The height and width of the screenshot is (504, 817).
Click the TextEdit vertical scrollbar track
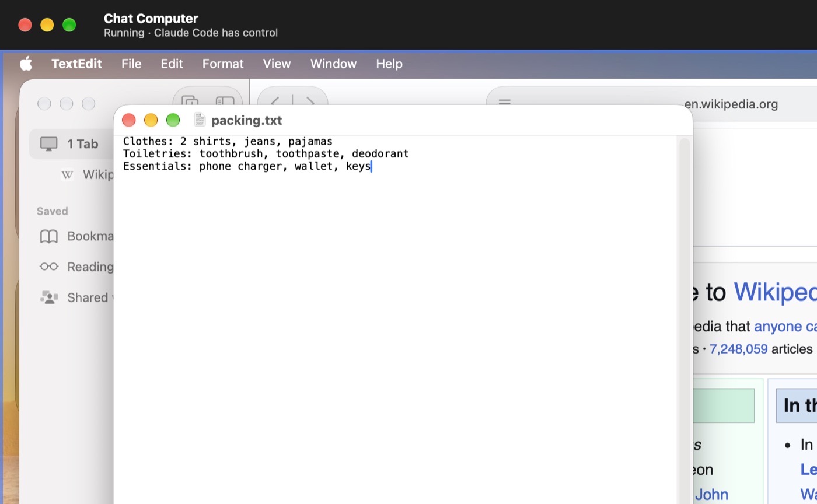685,321
